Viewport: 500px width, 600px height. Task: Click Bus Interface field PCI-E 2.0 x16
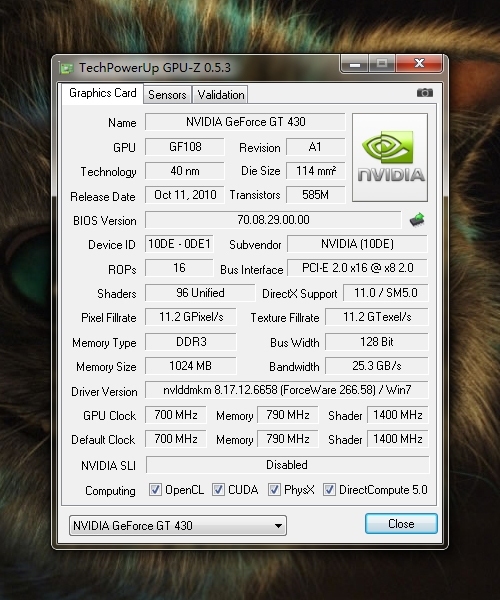[x=357, y=268]
